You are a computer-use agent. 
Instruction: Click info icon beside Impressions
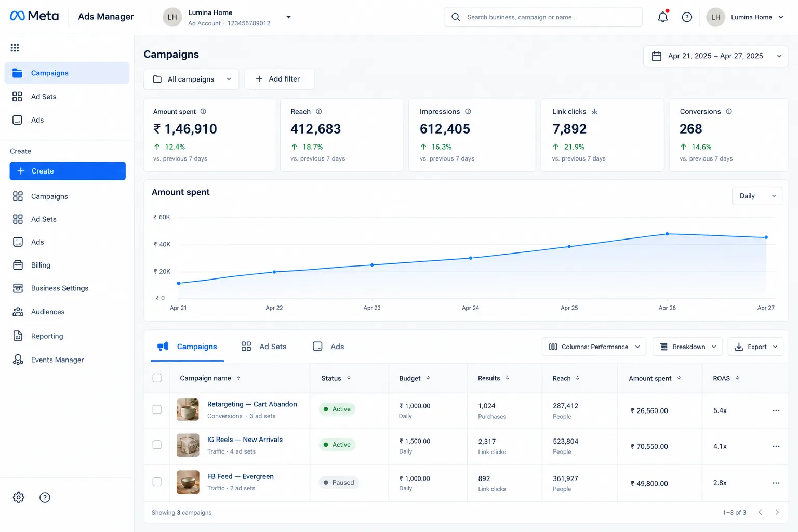(468, 111)
